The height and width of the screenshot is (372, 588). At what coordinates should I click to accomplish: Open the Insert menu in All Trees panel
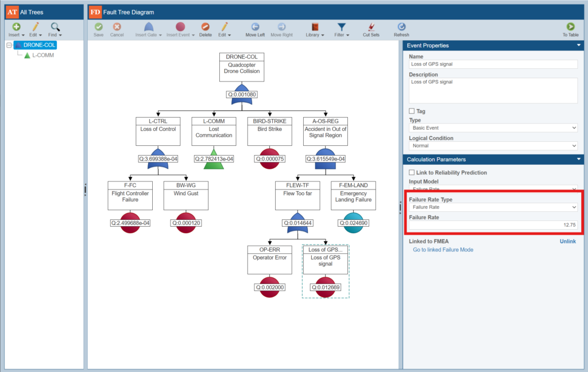pyautogui.click(x=16, y=30)
